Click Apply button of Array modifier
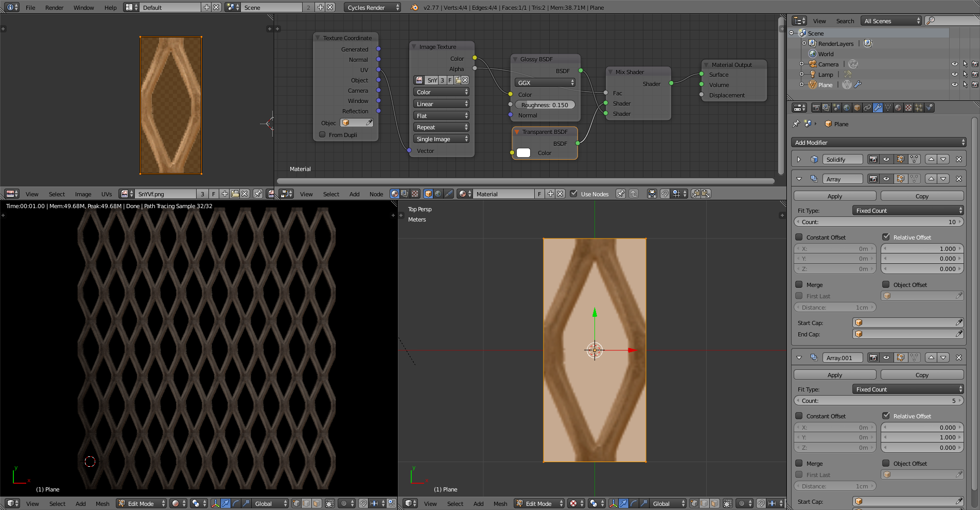This screenshot has width=980, height=510. 835,196
